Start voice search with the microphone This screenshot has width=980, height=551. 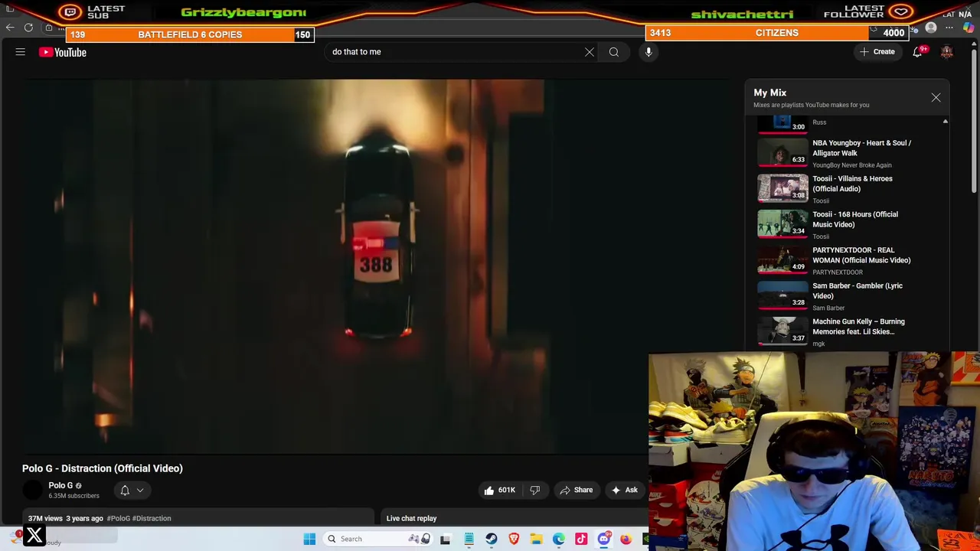tap(648, 52)
